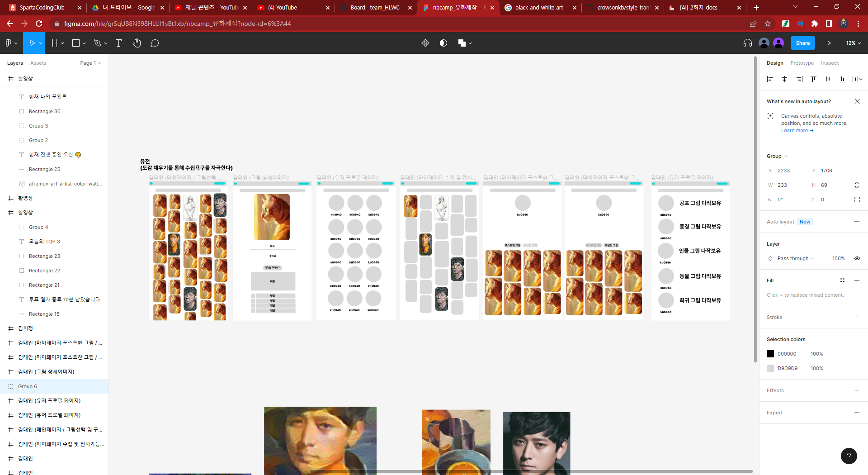The width and height of the screenshot is (868, 475).
Task: Open the shape tool dropdown arrow
Action: coord(84,43)
